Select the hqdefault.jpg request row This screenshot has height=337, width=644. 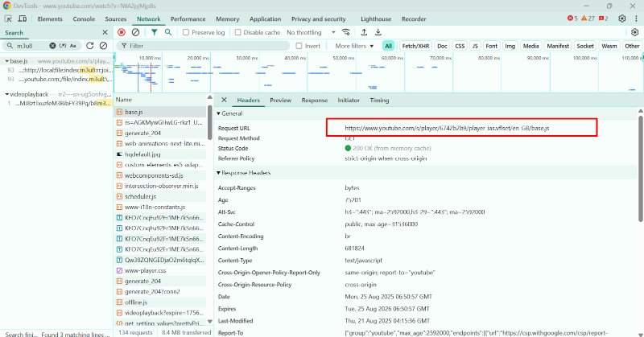pos(160,154)
